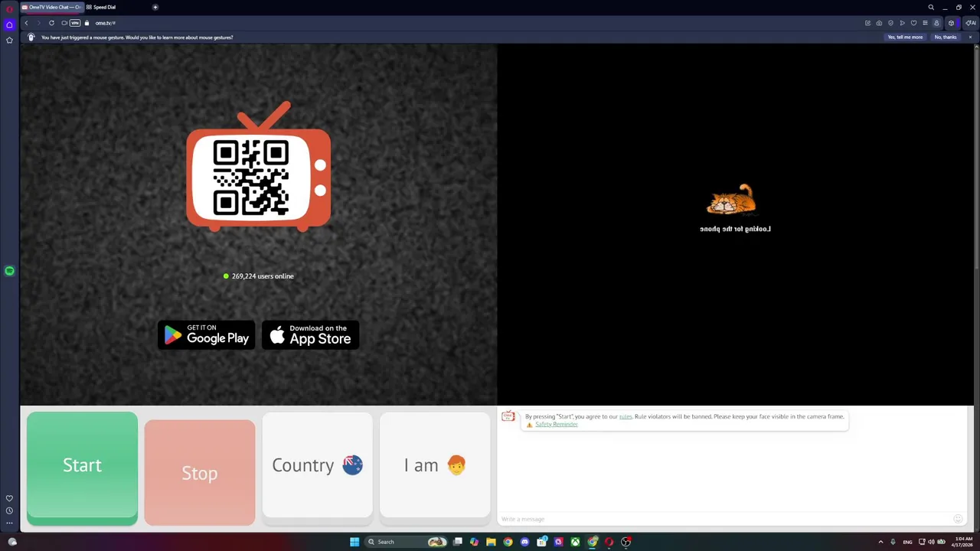Open Xbox app from the taskbar

point(575,542)
